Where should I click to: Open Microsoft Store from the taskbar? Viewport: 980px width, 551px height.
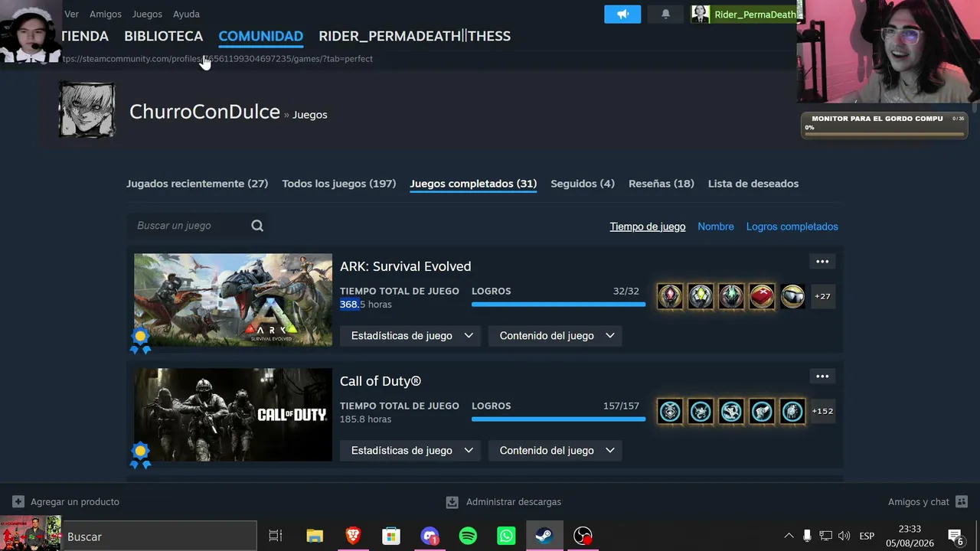coord(391,536)
